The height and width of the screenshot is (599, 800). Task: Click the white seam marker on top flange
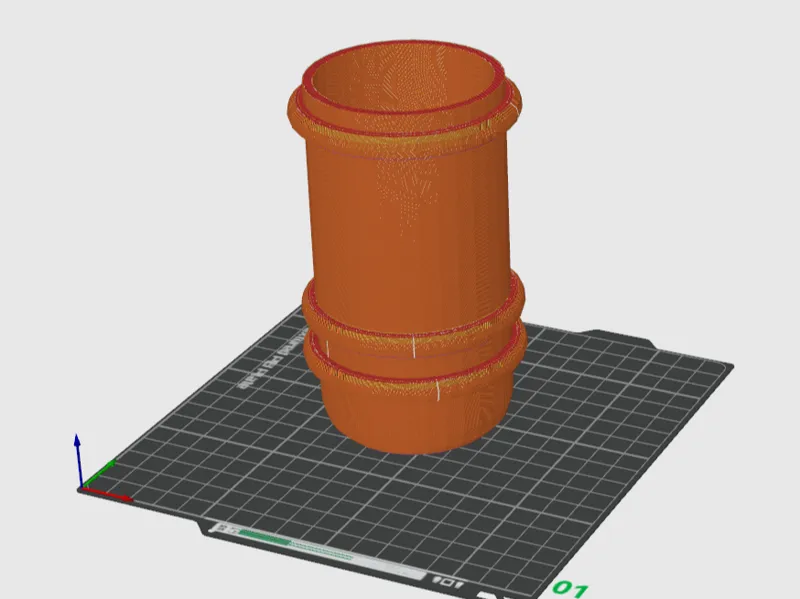coord(517,109)
